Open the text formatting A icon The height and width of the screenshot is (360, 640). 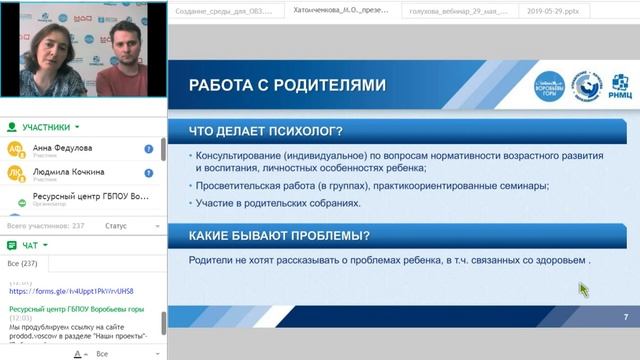click(x=78, y=354)
